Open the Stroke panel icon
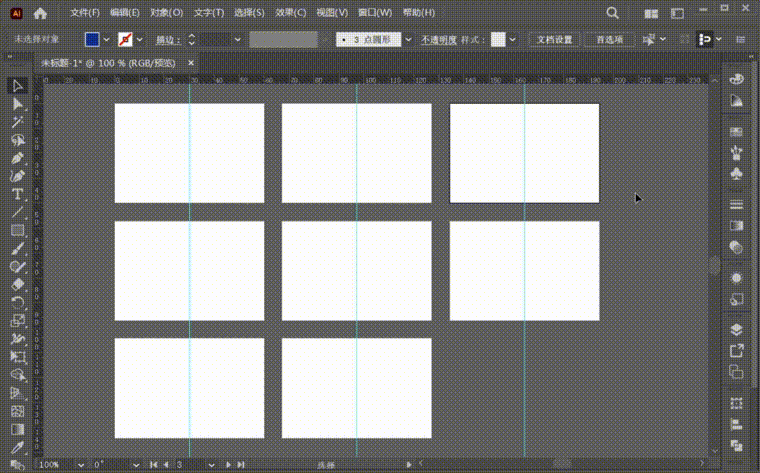The height and width of the screenshot is (473, 760). pyautogui.click(x=736, y=205)
